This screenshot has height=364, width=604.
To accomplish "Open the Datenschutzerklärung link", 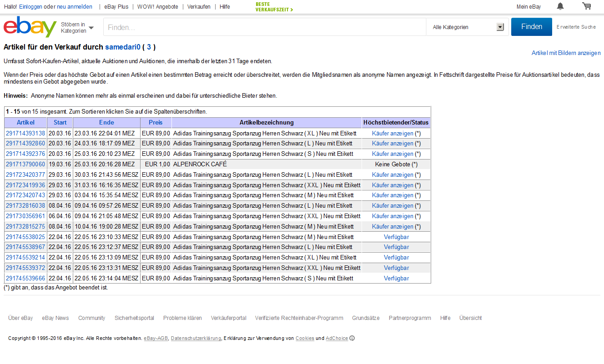I will click(x=196, y=338).
